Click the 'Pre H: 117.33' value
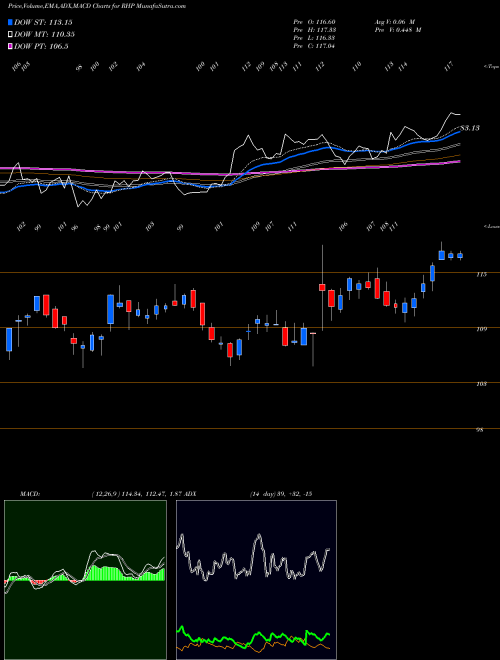This screenshot has width=500, height=660. click(x=314, y=30)
